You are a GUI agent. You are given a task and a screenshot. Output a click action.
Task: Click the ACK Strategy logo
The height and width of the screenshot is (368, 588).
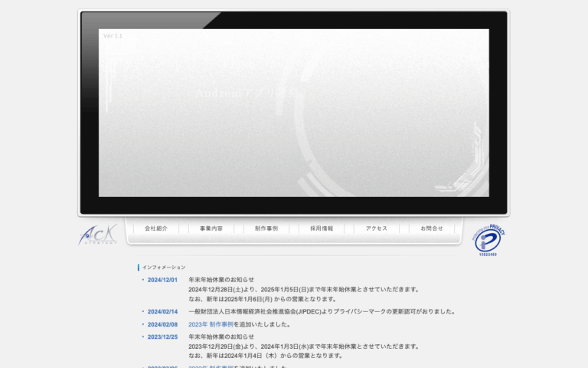[x=97, y=235]
